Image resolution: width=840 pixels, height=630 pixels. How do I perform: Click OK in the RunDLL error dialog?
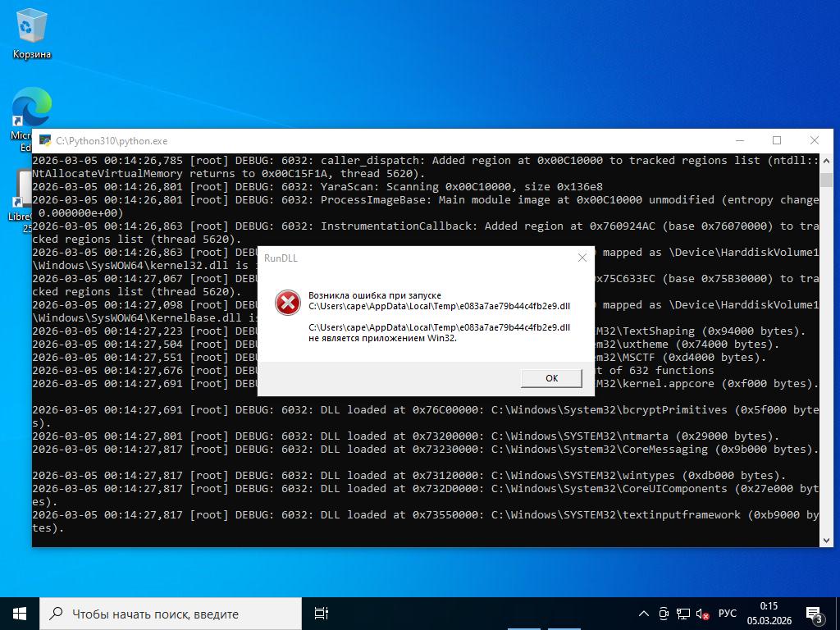(551, 378)
